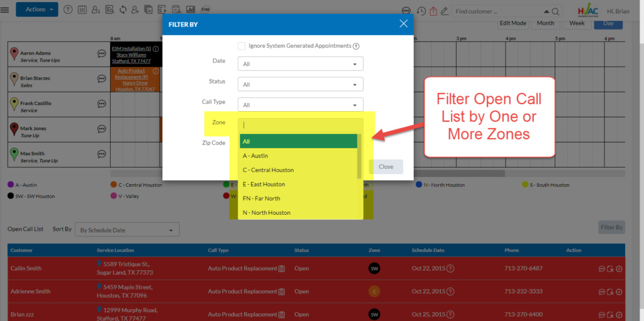644x321 pixels.
Task: Click the chat bubble icon near search
Action: (x=406, y=11)
